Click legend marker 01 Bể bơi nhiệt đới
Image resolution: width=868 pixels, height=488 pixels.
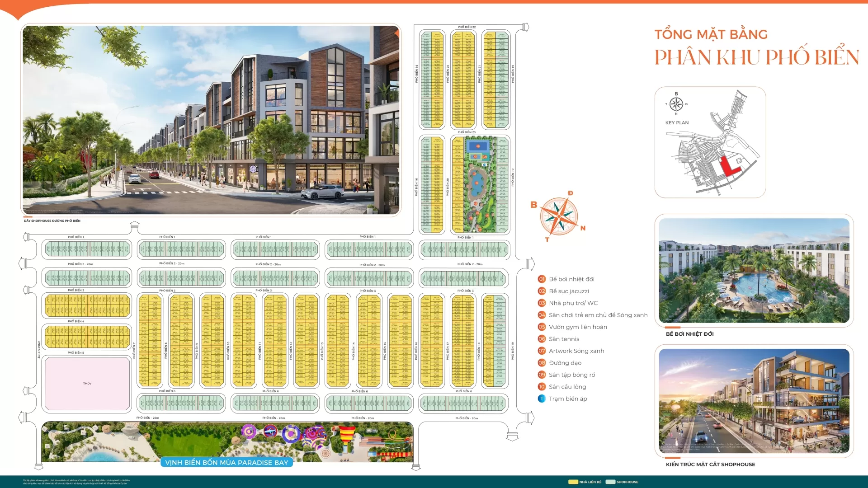(542, 279)
